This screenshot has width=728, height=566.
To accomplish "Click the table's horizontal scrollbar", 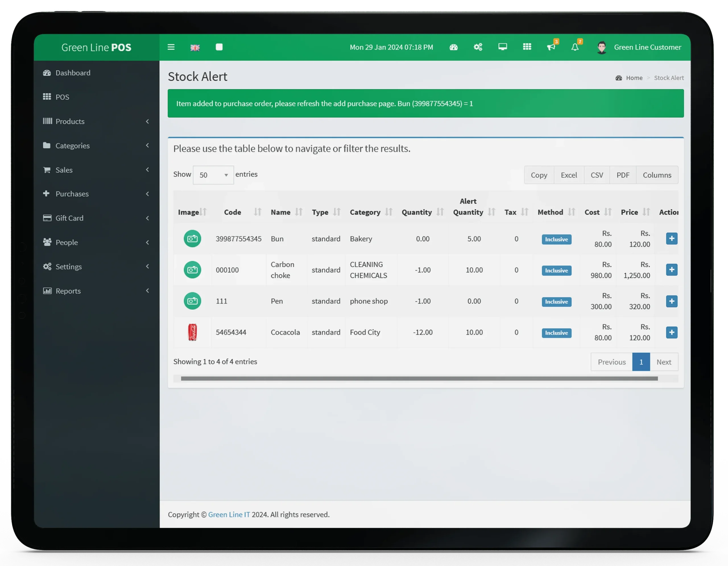I will 419,378.
